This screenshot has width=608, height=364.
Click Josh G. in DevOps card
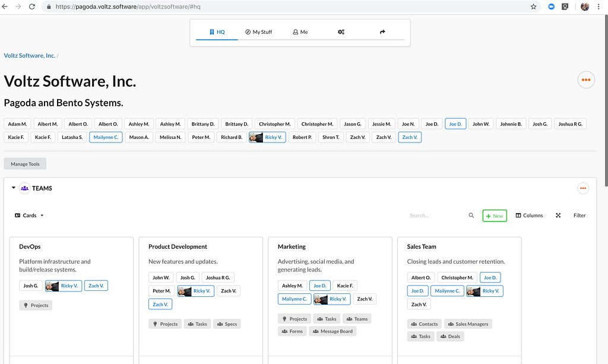(x=31, y=286)
